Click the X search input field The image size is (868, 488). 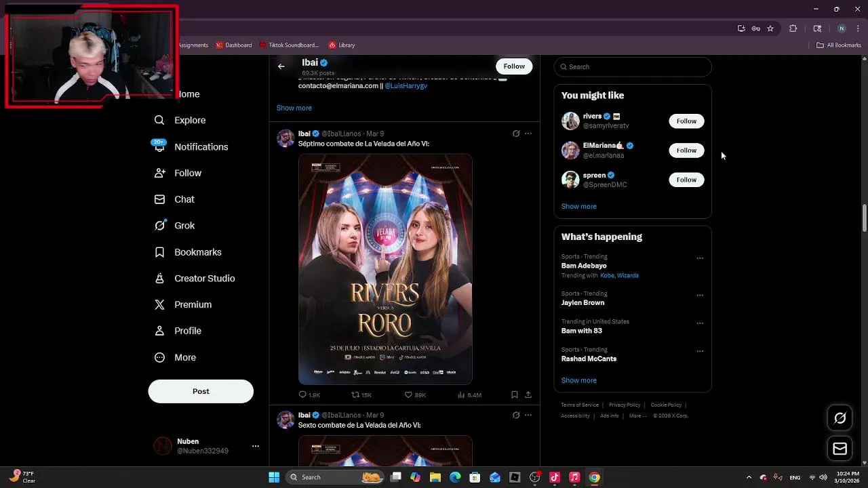click(x=633, y=66)
